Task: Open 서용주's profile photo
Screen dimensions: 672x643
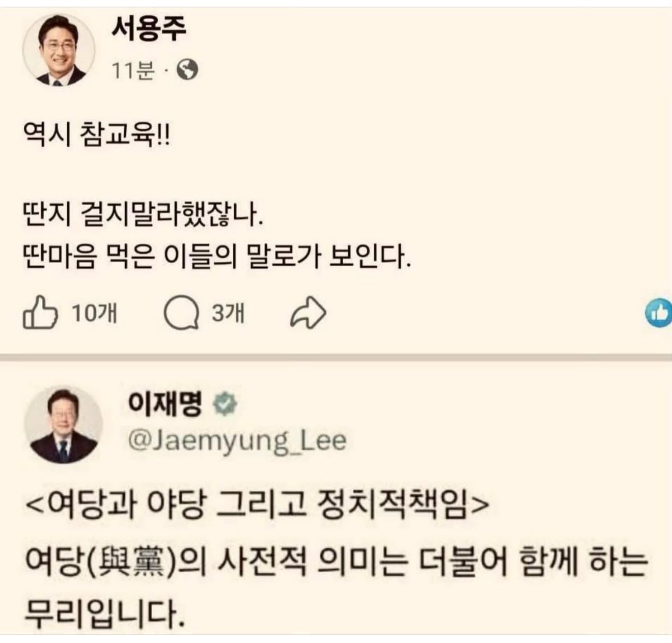Action: coord(59,50)
